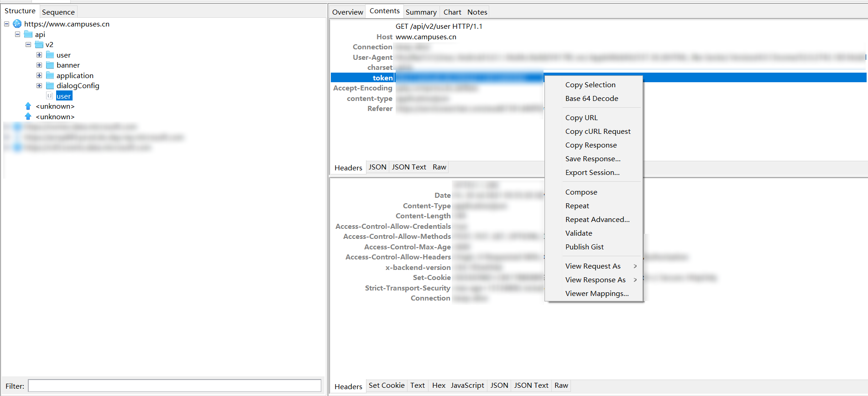Screen dimensions: 868x396
Task: Select request JSON Text tab
Action: point(409,167)
